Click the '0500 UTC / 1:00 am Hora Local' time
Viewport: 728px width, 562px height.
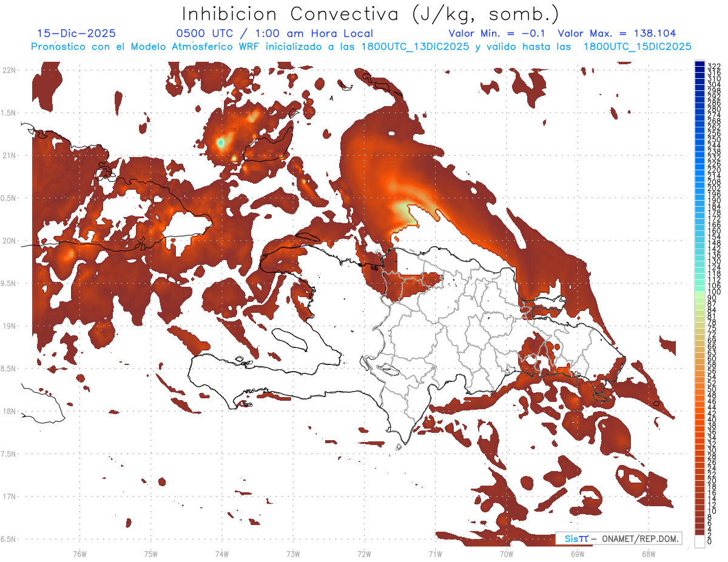275,34
